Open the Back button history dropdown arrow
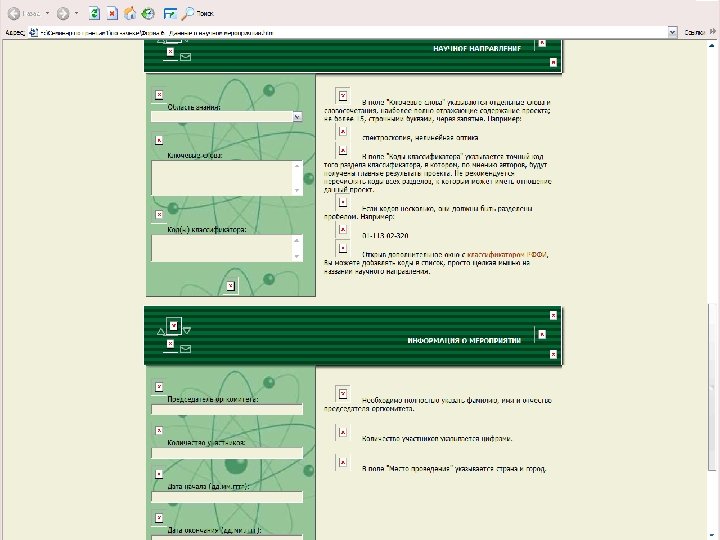 point(47,14)
